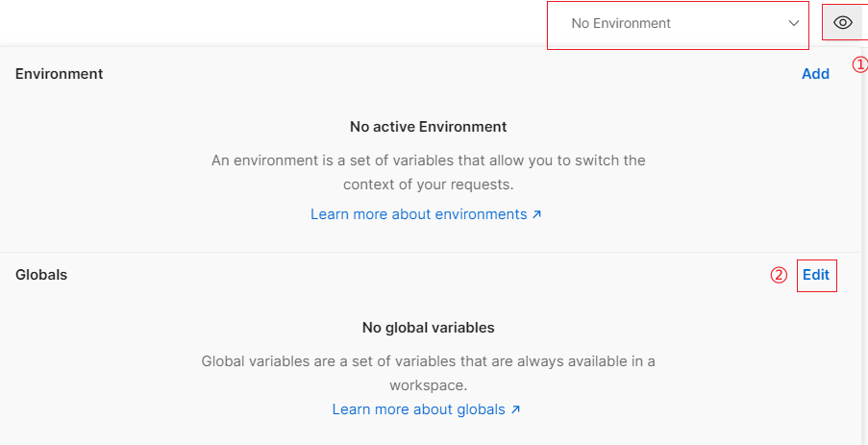Image resolution: width=868 pixels, height=445 pixels.
Task: Open the No Environment dropdown
Action: pos(678,25)
